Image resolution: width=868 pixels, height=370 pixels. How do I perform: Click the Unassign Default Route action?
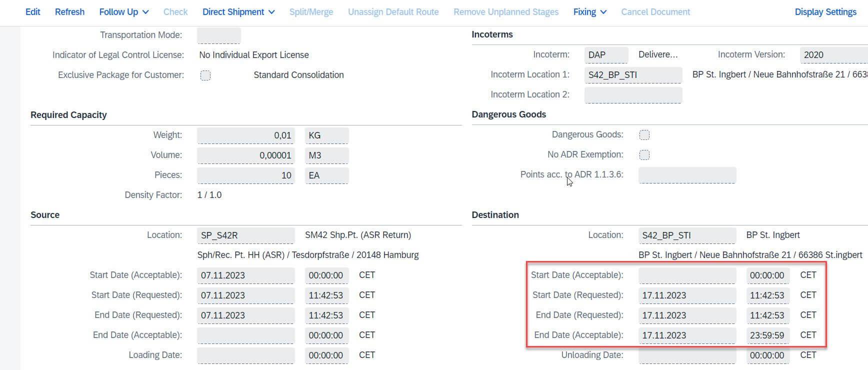click(x=393, y=11)
